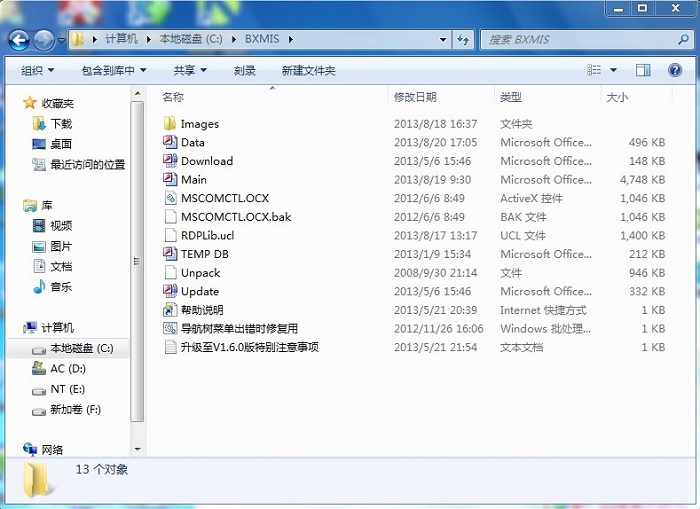Viewport: 700px width, 509px height.
Task: Select the MSCOMCTL.OCX ActiveX file icon
Action: point(170,198)
